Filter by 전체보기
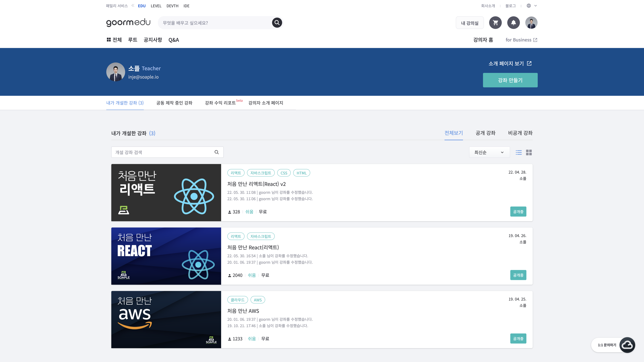 (x=453, y=133)
